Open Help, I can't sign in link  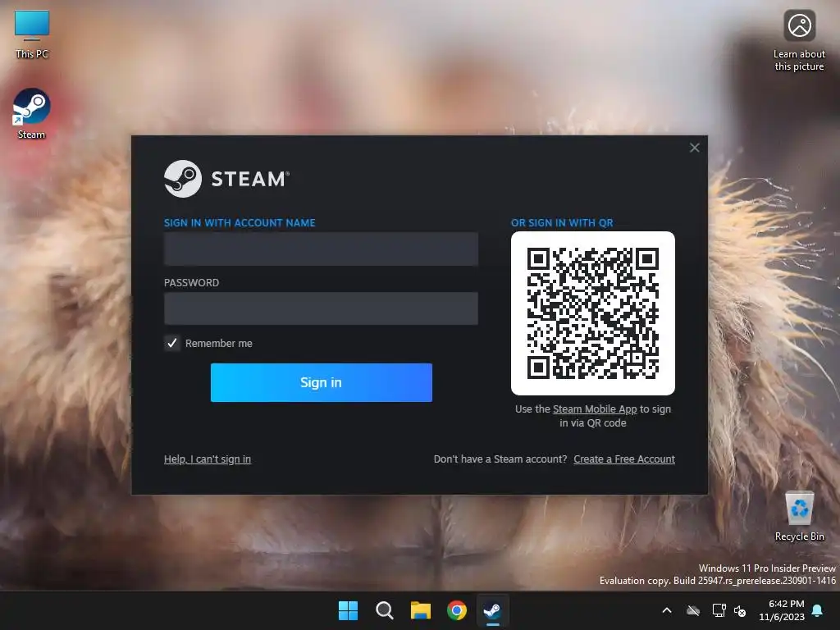(208, 459)
